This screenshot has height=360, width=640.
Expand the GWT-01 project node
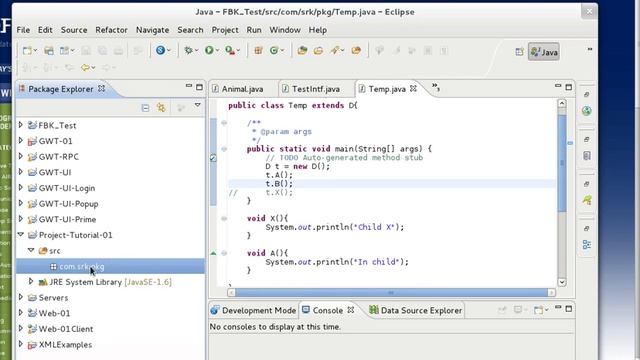point(21,141)
